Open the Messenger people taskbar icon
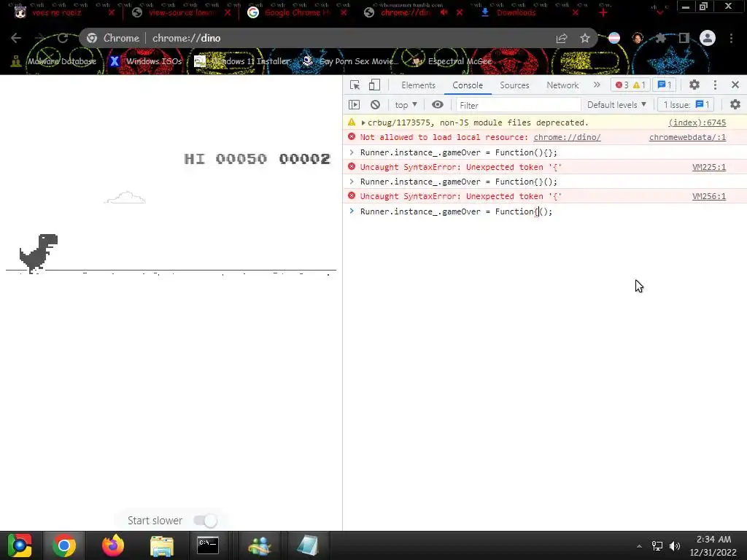This screenshot has height=560, width=747. coord(259,545)
